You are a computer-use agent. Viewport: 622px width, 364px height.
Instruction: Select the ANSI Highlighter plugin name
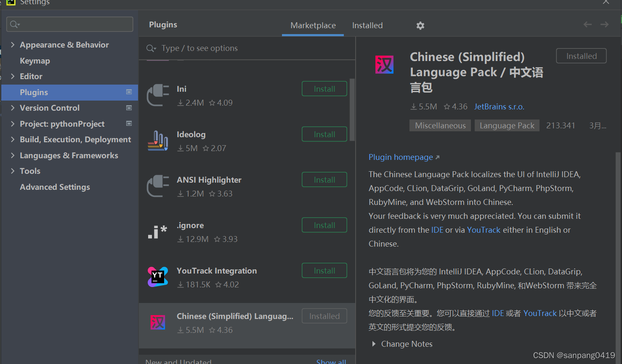(x=209, y=180)
